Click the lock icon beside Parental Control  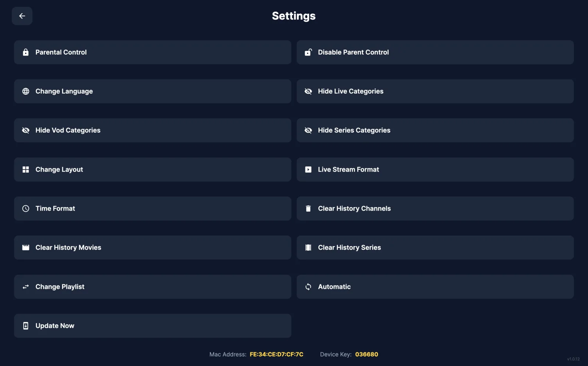tap(26, 52)
